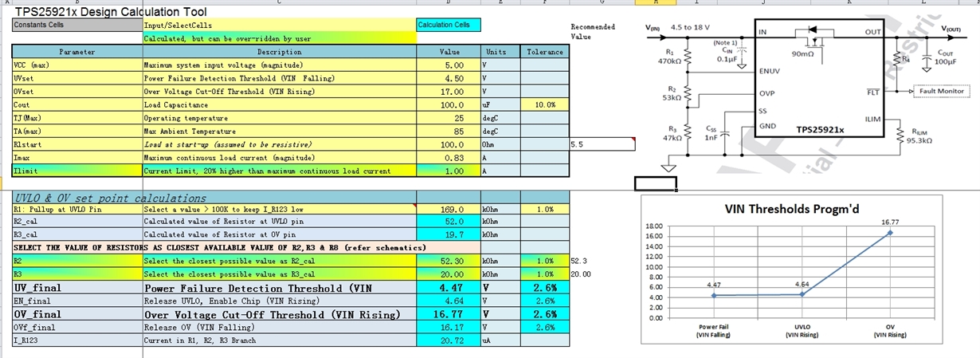
Task: Click 'Power Failure Detection Threshold (VIN Falling)' description
Action: pos(279,78)
